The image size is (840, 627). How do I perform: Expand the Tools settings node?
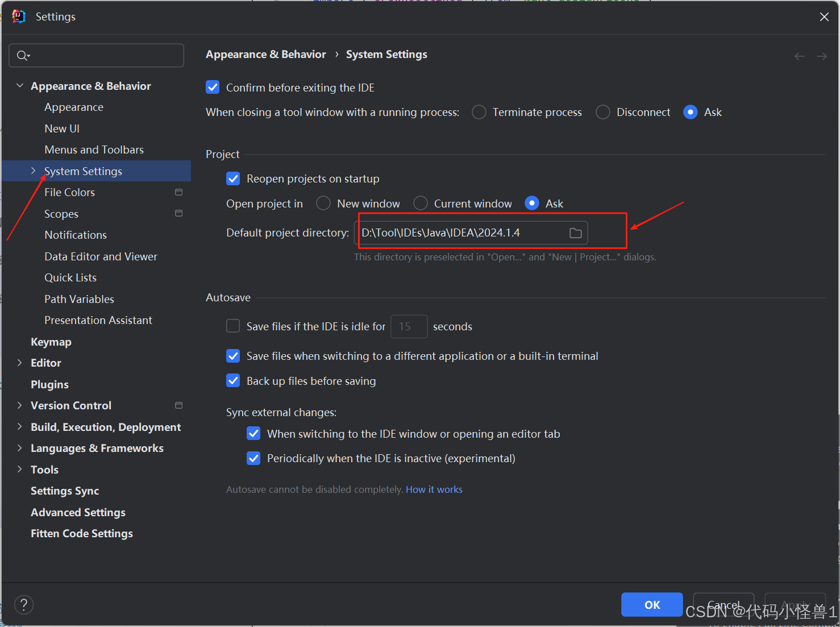click(20, 469)
